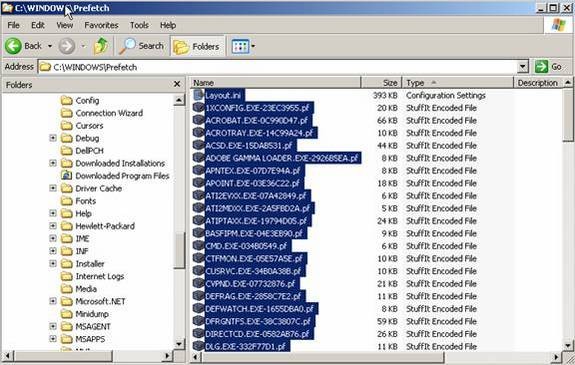Open the View menu
The height and width of the screenshot is (365, 575).
65,25
